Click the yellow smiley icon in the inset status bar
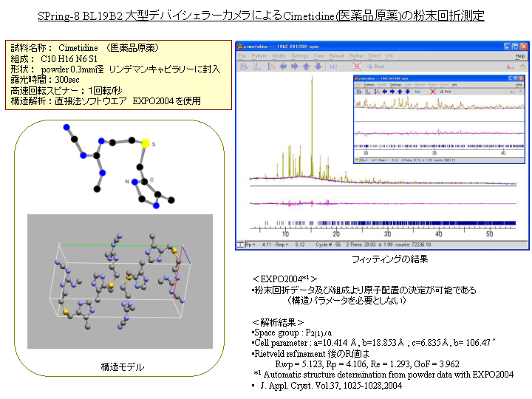This screenshot has height=399, width=532. (357, 160)
